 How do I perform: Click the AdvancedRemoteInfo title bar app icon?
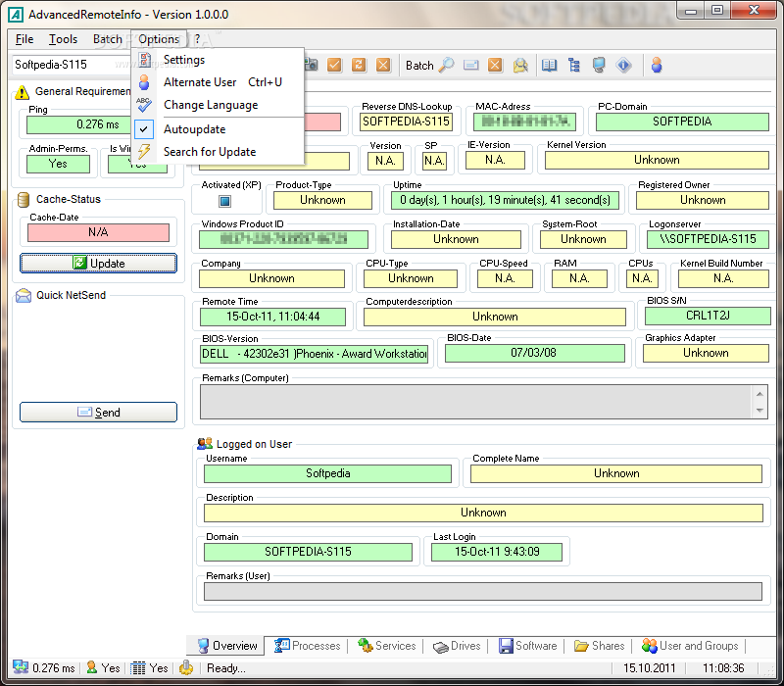click(16, 15)
